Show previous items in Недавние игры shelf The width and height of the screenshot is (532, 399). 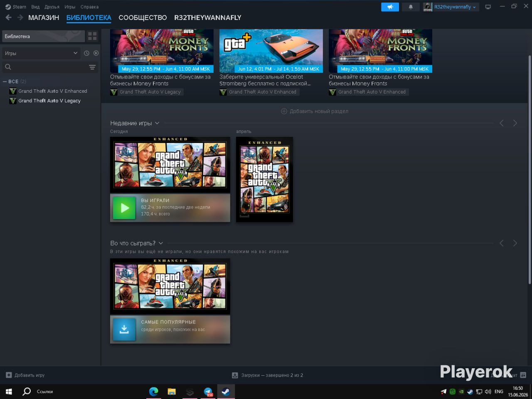502,123
